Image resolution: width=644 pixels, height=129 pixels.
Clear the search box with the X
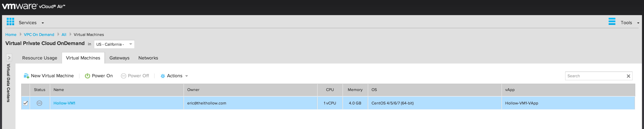coord(628,76)
